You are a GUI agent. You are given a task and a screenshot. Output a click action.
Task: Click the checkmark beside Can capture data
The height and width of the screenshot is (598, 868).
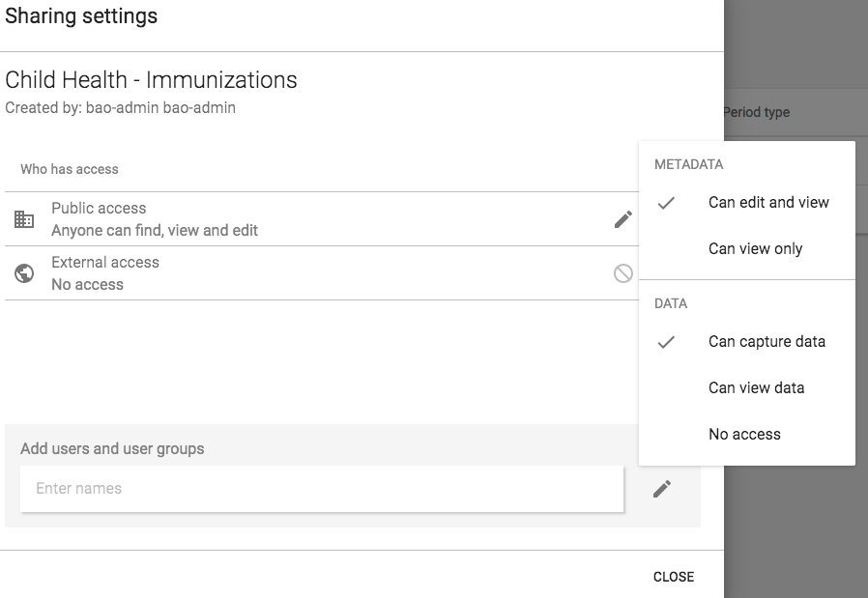tap(666, 342)
